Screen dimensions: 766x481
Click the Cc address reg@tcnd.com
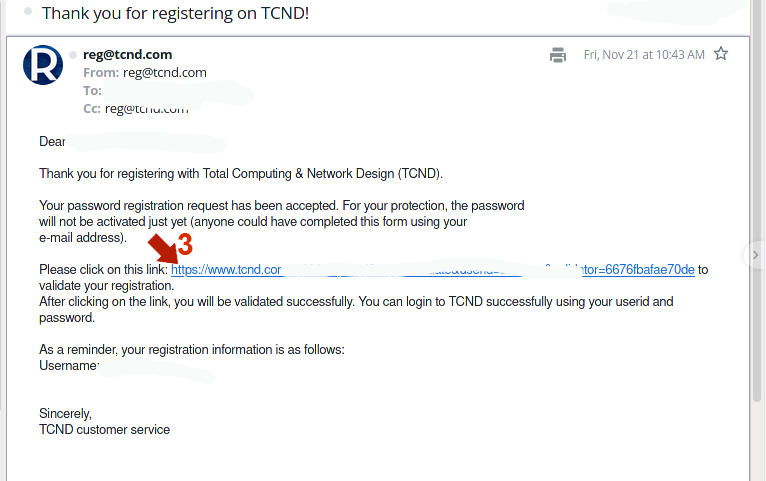pyautogui.click(x=146, y=108)
